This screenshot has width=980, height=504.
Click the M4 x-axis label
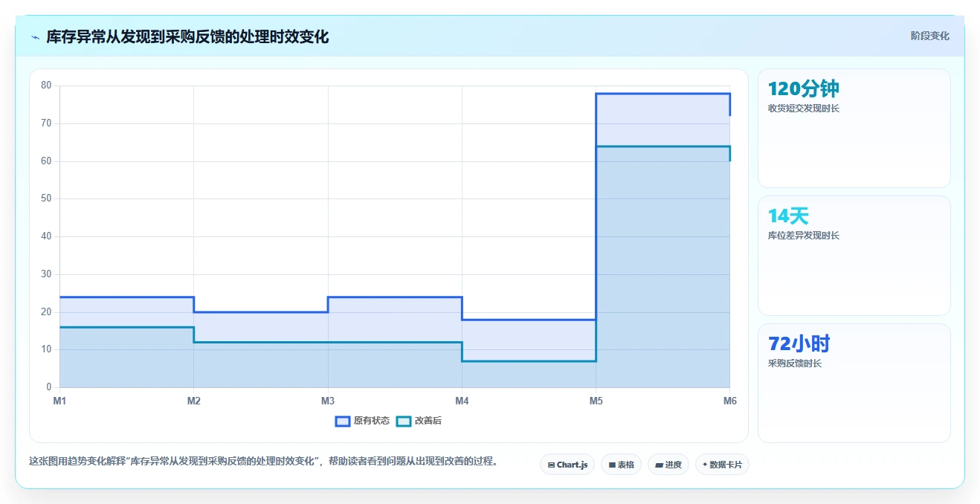[462, 401]
